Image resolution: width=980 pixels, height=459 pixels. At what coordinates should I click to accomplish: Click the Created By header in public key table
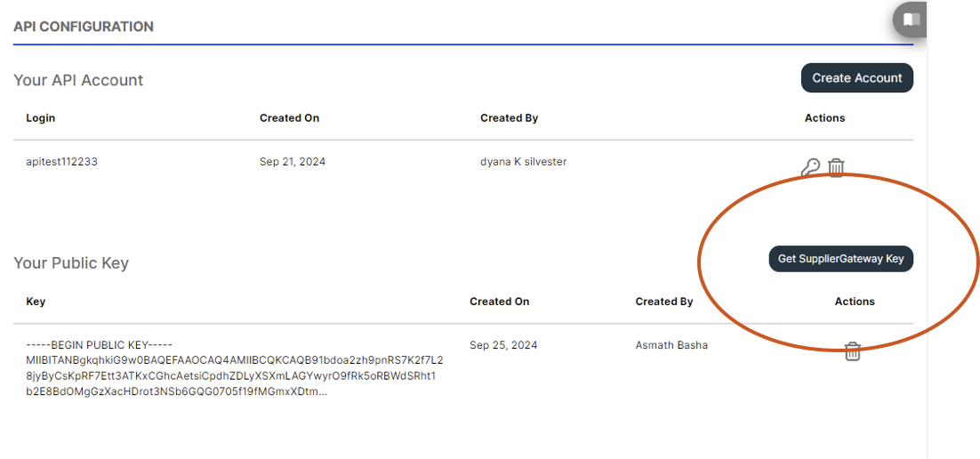(x=664, y=302)
